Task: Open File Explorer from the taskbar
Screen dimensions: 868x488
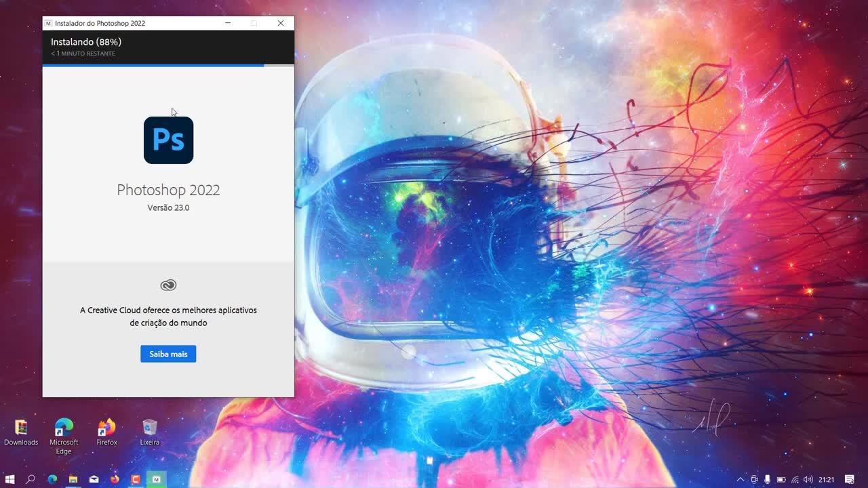Action: [73, 479]
